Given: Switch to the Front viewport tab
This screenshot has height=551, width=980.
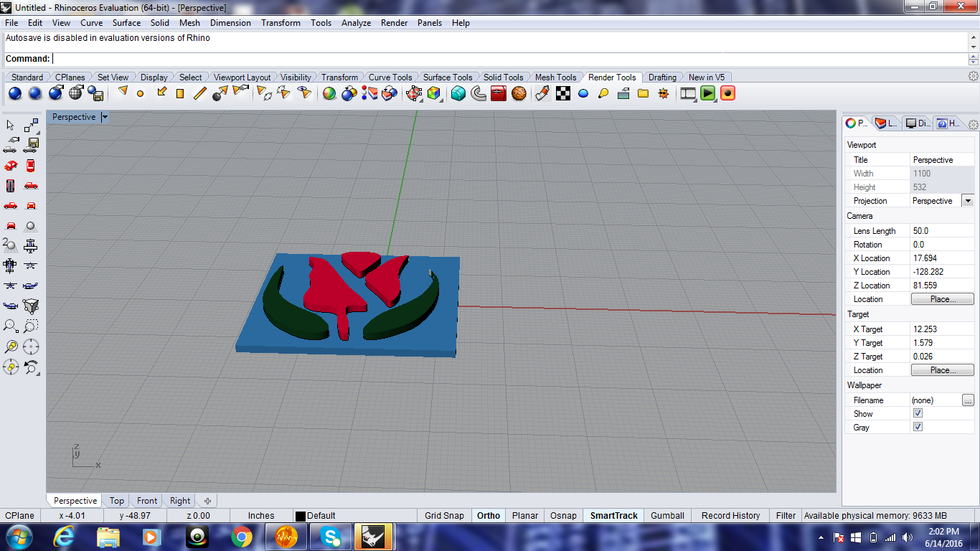Looking at the screenshot, I should [x=147, y=501].
